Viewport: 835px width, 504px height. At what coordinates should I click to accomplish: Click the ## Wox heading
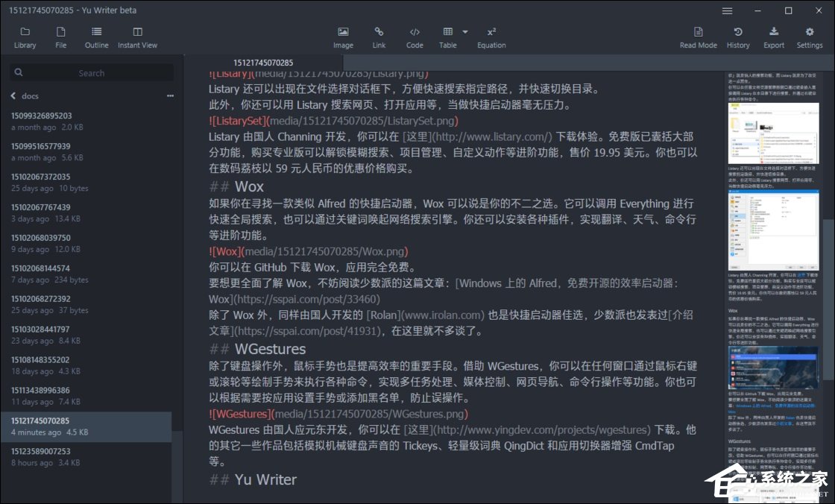coord(236,186)
